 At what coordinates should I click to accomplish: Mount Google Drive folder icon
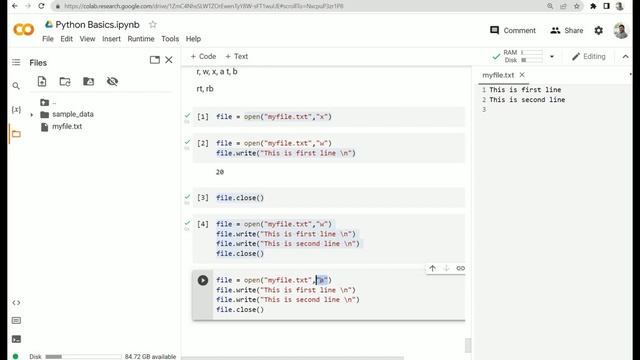coord(89,81)
